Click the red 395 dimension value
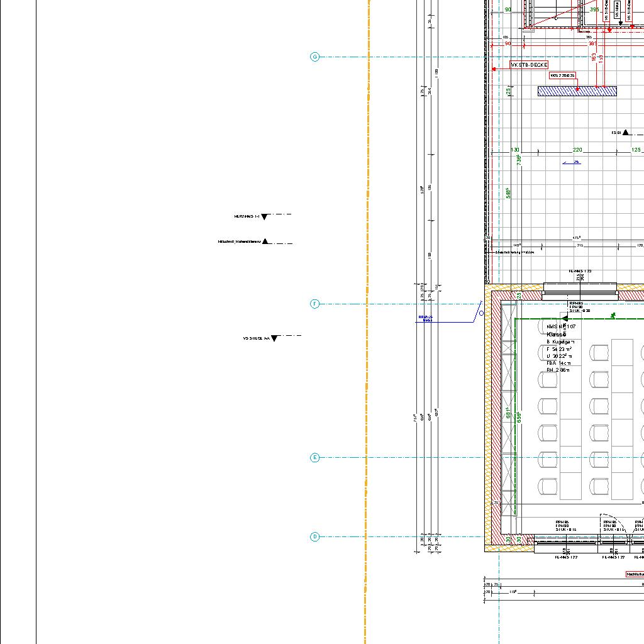The height and width of the screenshot is (644, 644). [x=594, y=9]
